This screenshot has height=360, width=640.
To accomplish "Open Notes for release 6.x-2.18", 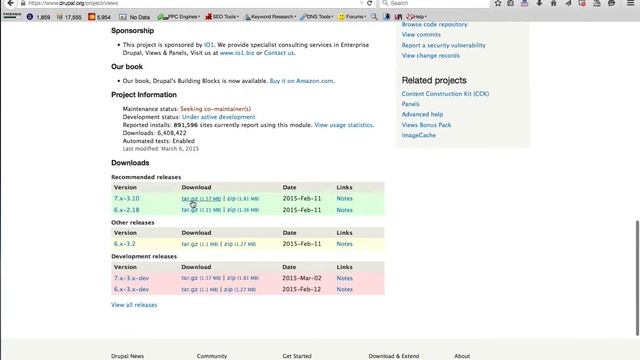I will click(x=344, y=210).
